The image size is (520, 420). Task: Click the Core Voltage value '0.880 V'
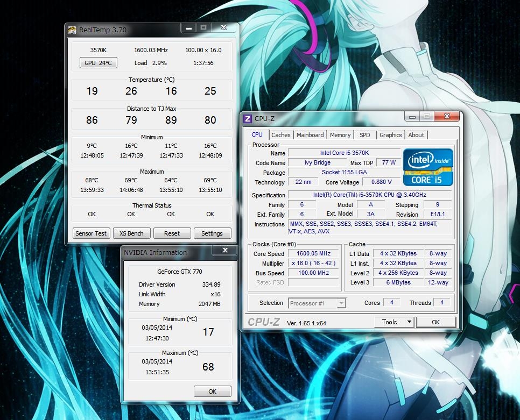tap(381, 182)
